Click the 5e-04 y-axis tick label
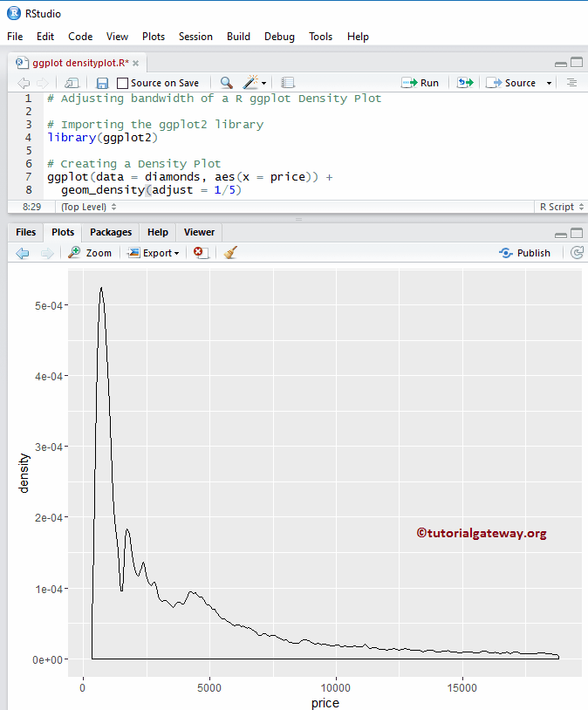 (x=49, y=305)
